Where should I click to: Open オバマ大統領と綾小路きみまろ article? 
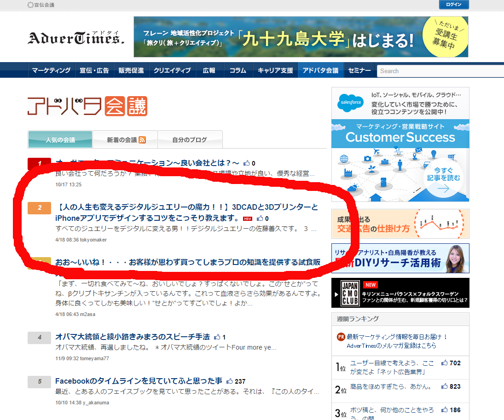(133, 337)
